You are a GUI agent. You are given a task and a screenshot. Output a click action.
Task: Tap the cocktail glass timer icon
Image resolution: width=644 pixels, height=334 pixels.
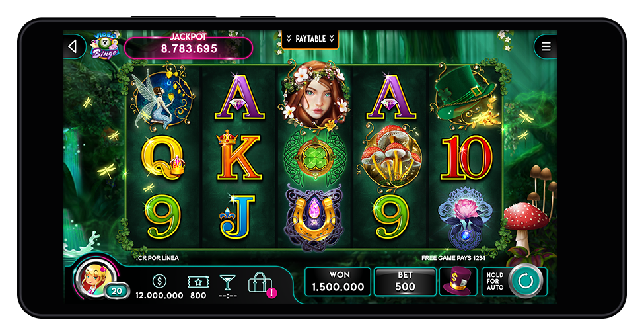point(227,282)
